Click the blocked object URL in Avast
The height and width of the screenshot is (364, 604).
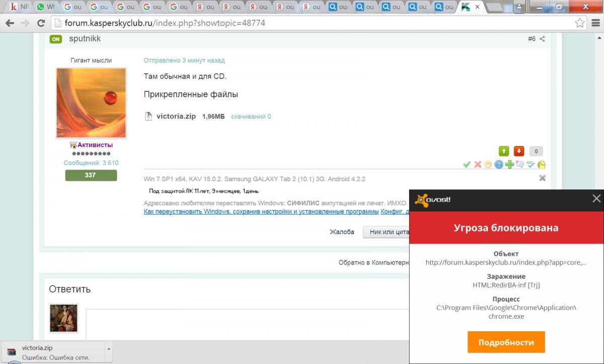(506, 262)
